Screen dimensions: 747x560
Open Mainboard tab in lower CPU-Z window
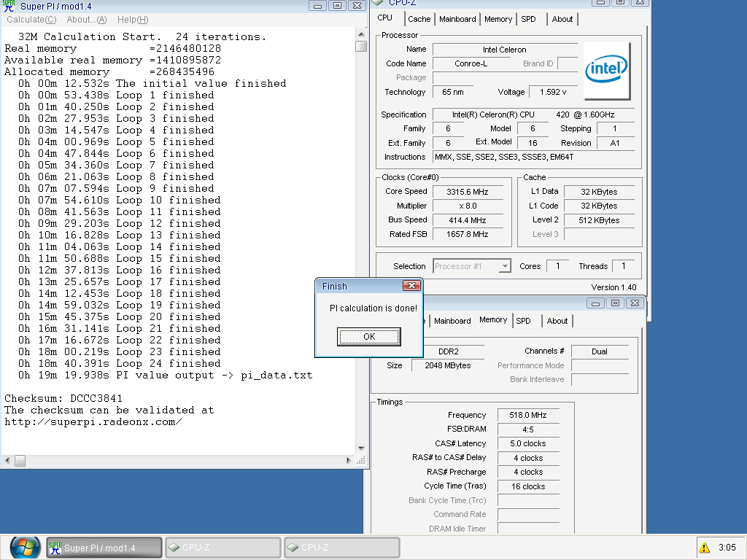click(452, 321)
